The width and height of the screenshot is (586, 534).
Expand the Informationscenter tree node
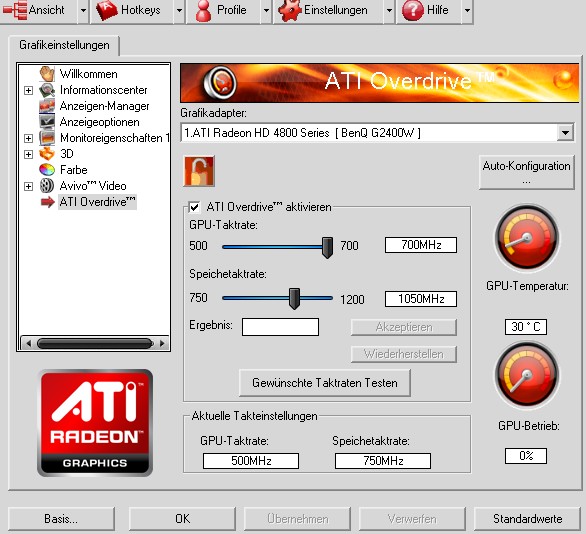tap(28, 90)
